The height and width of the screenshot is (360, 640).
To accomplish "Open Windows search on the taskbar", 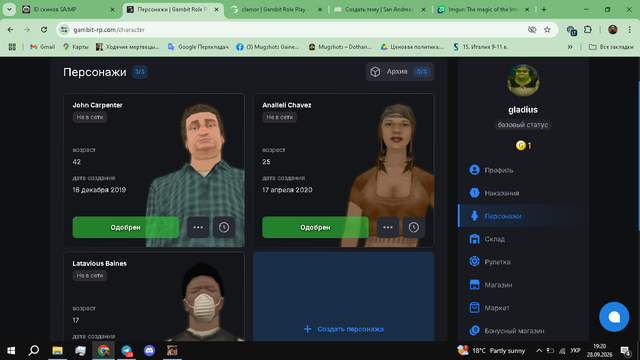I will click(34, 351).
